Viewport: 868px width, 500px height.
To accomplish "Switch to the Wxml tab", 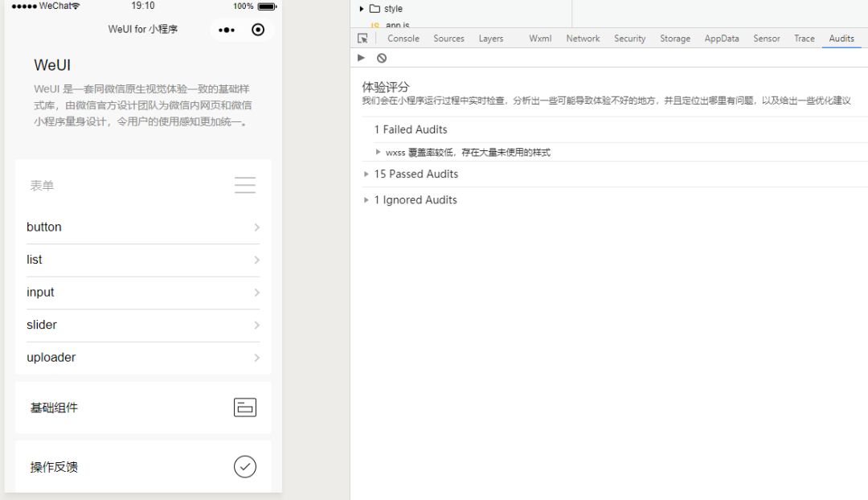I will click(540, 39).
